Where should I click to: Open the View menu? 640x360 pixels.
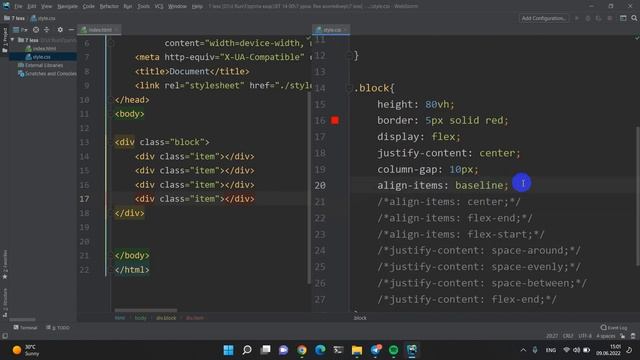tap(47, 6)
